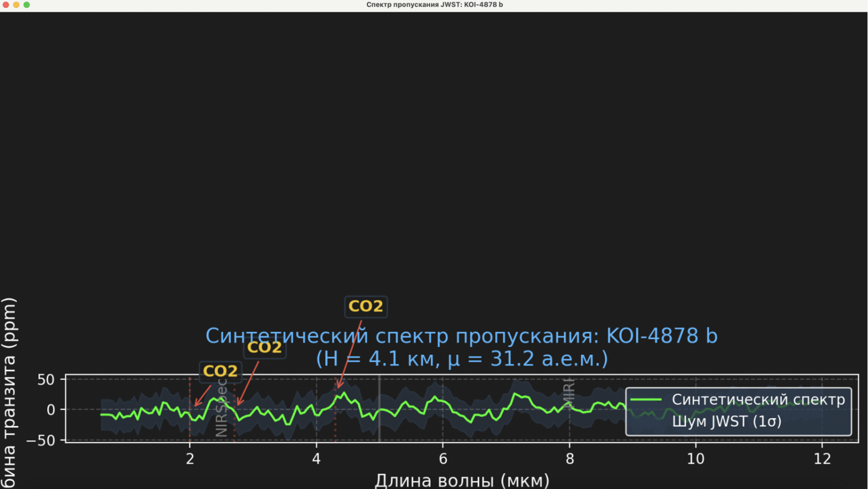Viewport: 868px width, 489px height.
Task: Toggle visibility of "Шум JWST (1σ)" legend entry
Action: pos(727,422)
